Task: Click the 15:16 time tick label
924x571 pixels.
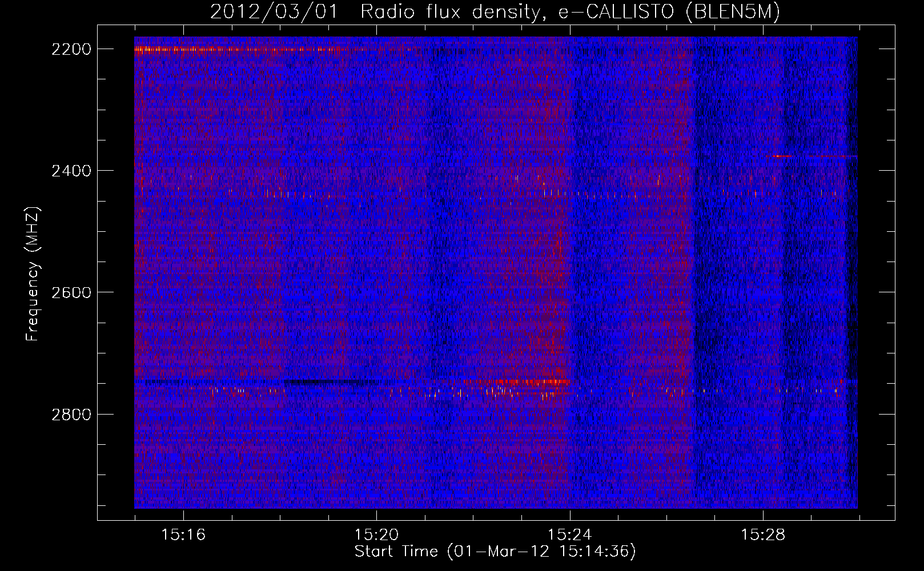Action: 183,534
